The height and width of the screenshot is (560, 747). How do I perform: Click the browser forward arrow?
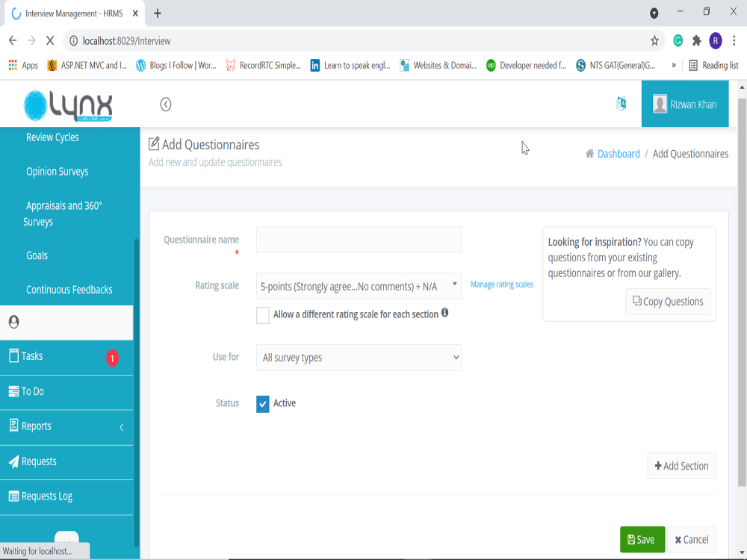click(x=31, y=40)
